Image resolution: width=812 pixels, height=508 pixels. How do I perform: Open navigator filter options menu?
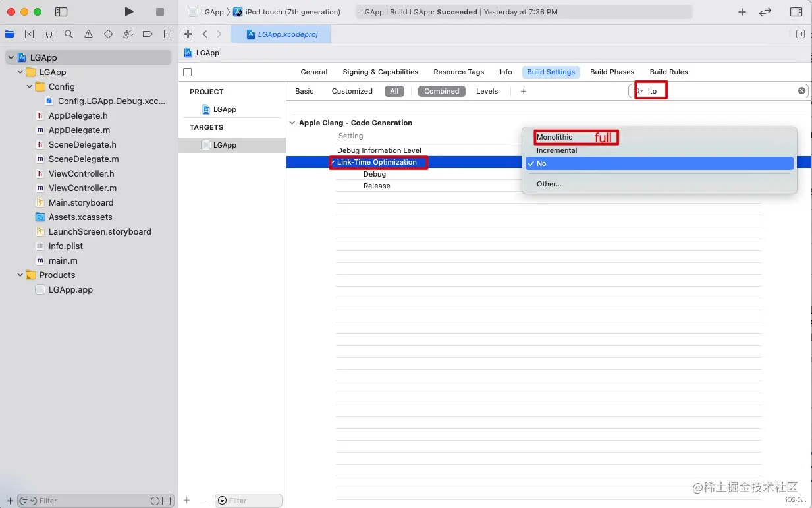[x=28, y=501]
